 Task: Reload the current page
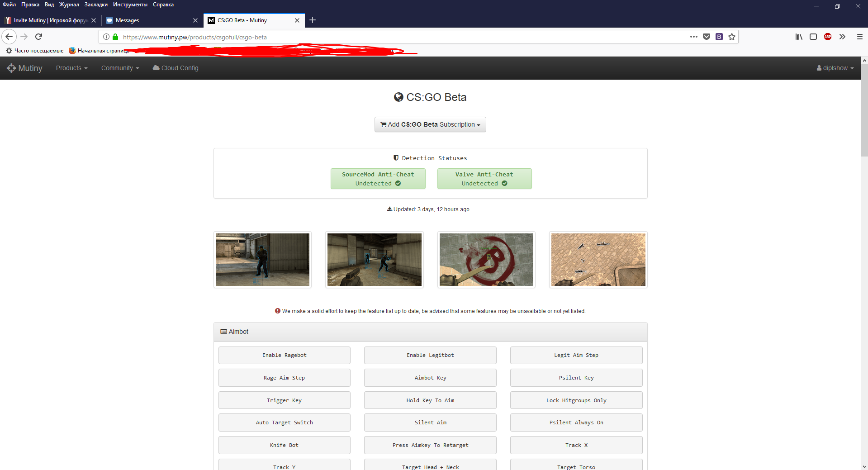coord(39,37)
